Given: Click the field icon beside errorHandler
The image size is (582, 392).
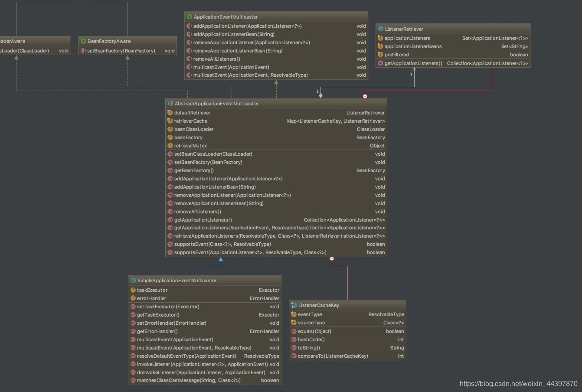Looking at the screenshot, I should point(133,298).
